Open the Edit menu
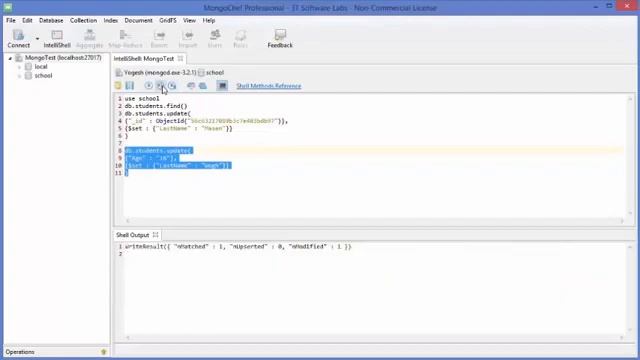The width and height of the screenshot is (640, 360). (27, 20)
